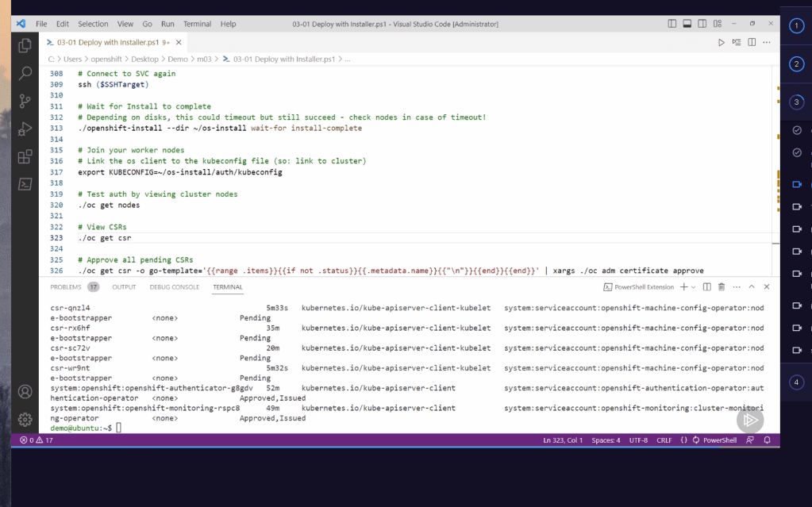
Task: Split the terminal pane
Action: [707, 287]
